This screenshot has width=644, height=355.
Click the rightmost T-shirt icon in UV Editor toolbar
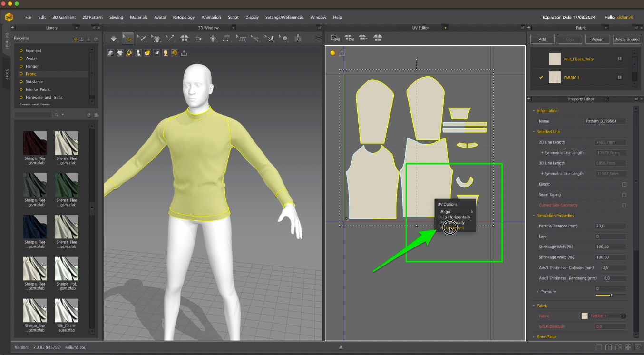click(378, 38)
